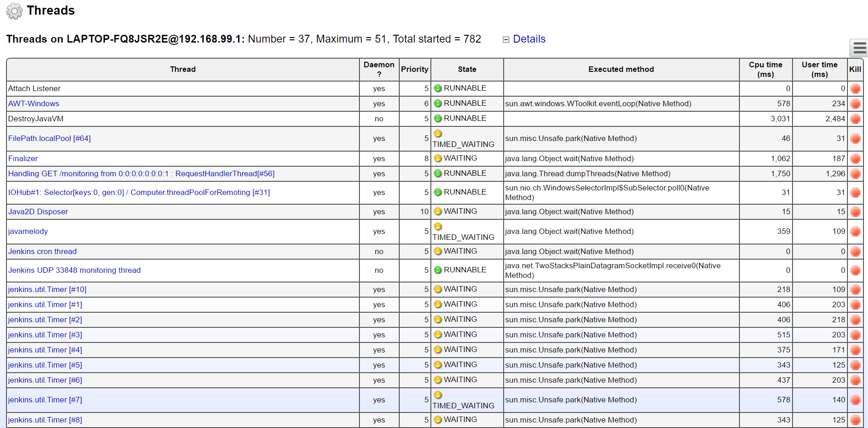Open the AWT-Windows thread link
This screenshot has width=868, height=428.
33,104
